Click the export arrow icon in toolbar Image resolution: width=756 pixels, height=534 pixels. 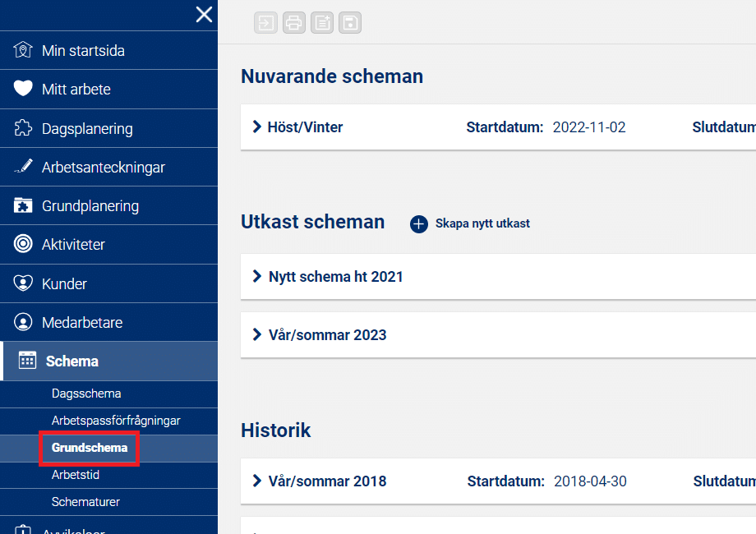[x=265, y=23]
